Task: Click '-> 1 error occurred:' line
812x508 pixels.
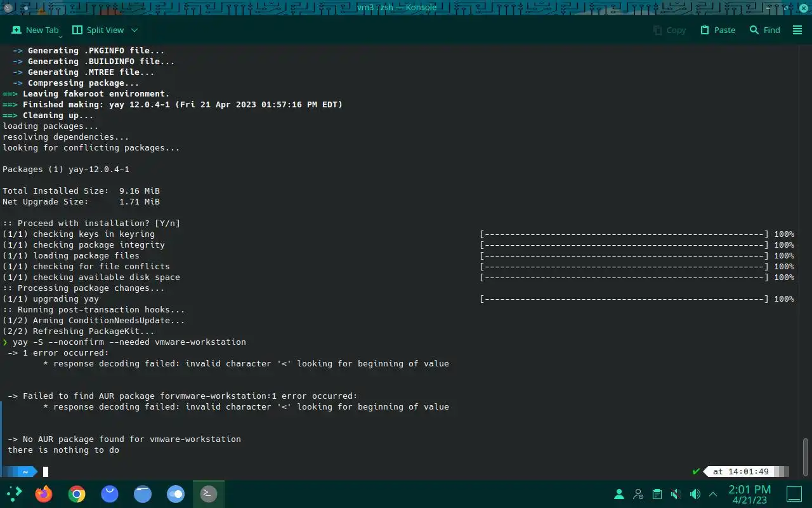Action: click(58, 353)
